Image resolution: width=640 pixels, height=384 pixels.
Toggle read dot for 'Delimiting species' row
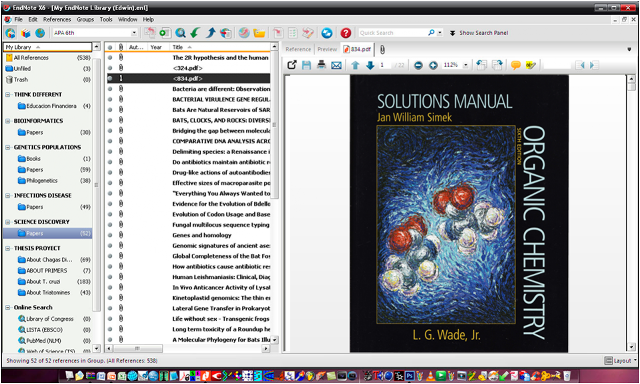[x=110, y=151]
